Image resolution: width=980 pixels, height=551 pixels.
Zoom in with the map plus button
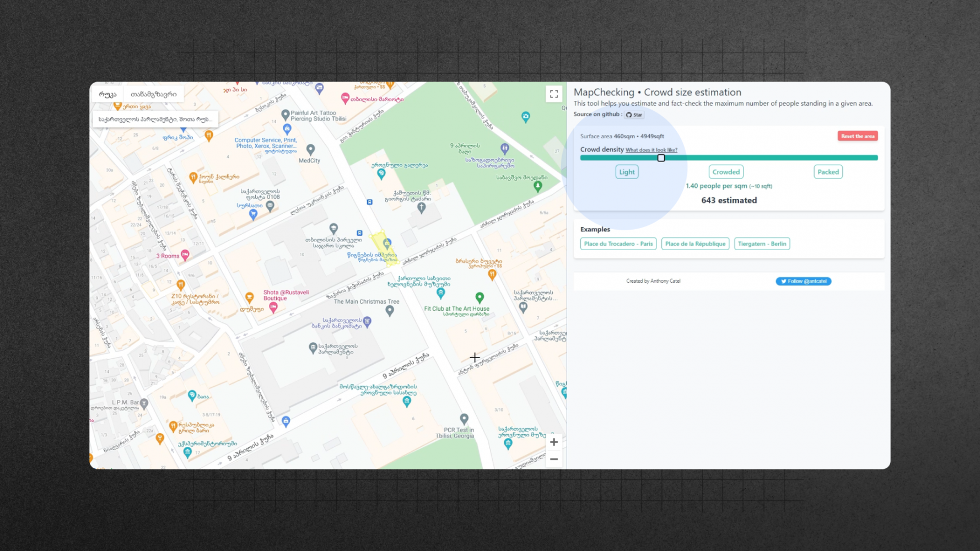tap(553, 442)
